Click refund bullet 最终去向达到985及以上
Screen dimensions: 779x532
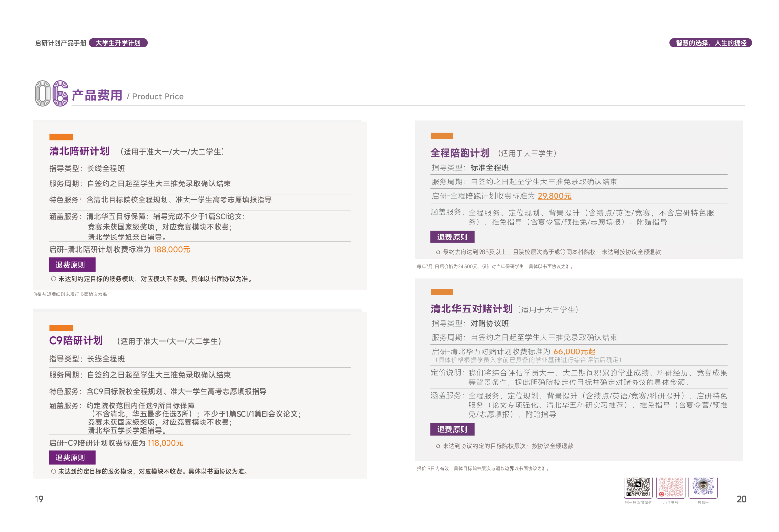click(x=549, y=252)
